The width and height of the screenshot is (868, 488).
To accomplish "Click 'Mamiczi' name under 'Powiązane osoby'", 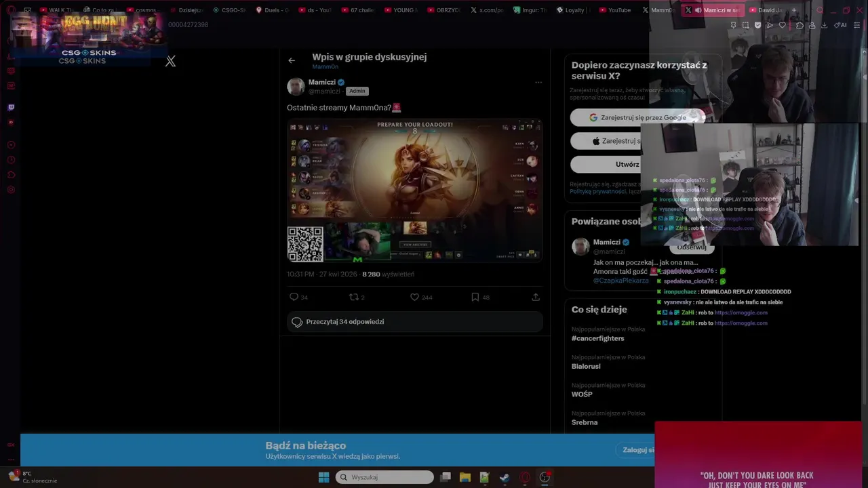I will [x=607, y=242].
